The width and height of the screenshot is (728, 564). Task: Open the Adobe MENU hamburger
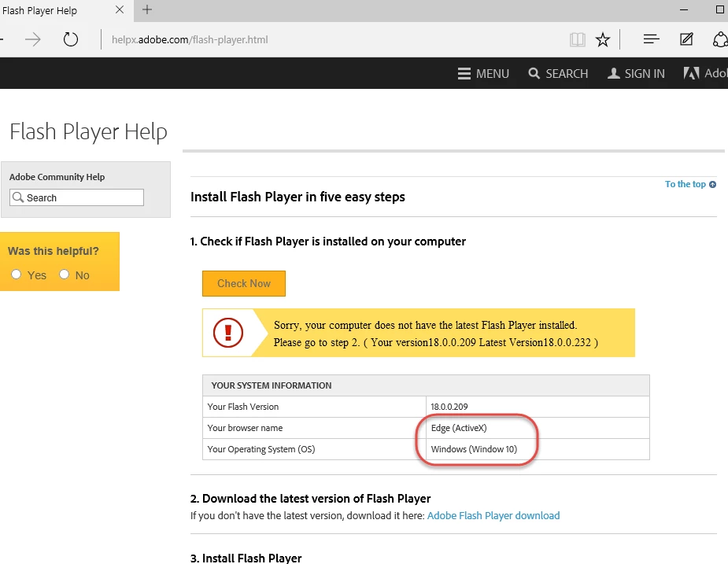pos(483,73)
